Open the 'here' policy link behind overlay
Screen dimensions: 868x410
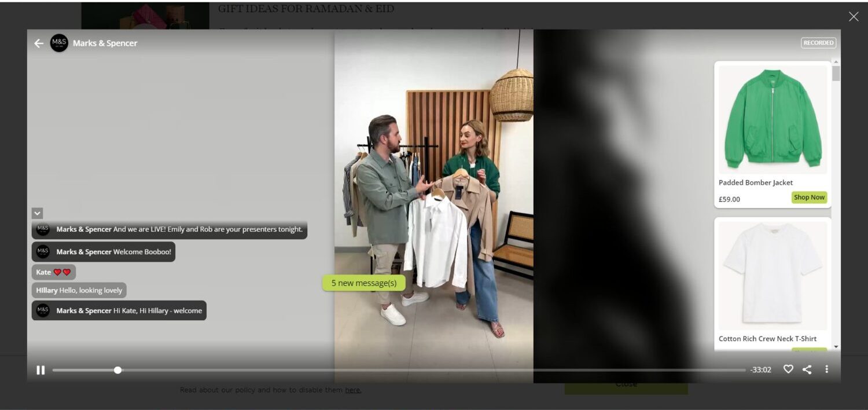pyautogui.click(x=353, y=390)
